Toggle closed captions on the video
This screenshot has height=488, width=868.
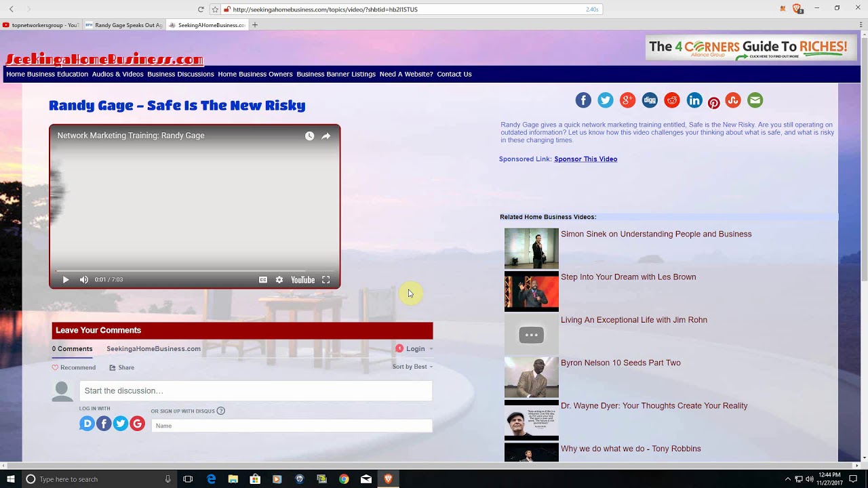pyautogui.click(x=263, y=280)
